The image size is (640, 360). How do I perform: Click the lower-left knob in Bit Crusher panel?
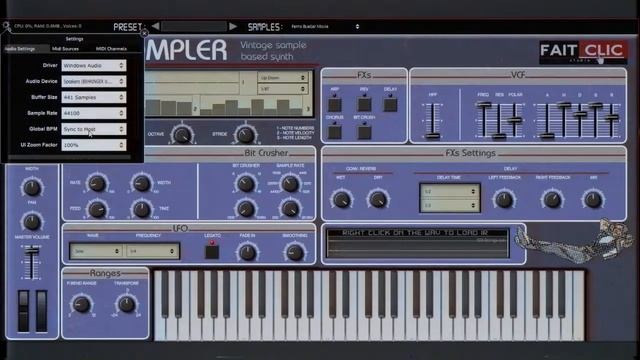coord(246,209)
